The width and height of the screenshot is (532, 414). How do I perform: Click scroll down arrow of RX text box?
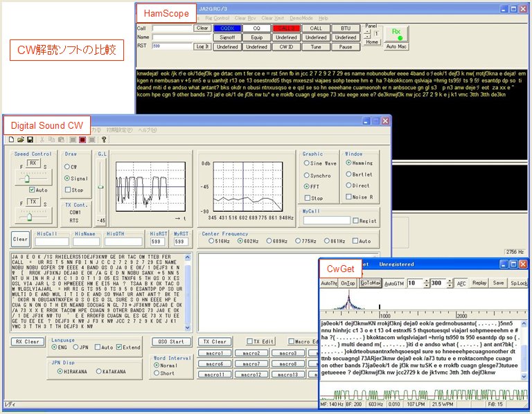[188, 327]
